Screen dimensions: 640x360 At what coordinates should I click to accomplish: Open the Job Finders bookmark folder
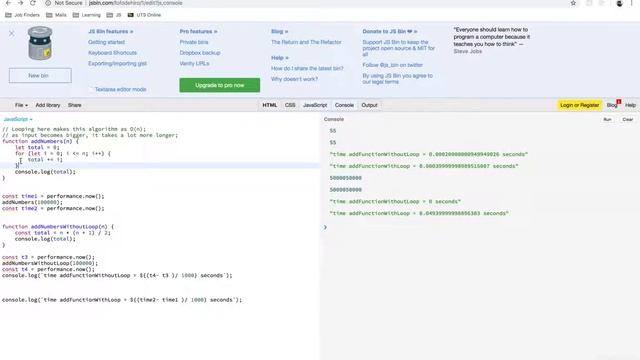pos(22,15)
